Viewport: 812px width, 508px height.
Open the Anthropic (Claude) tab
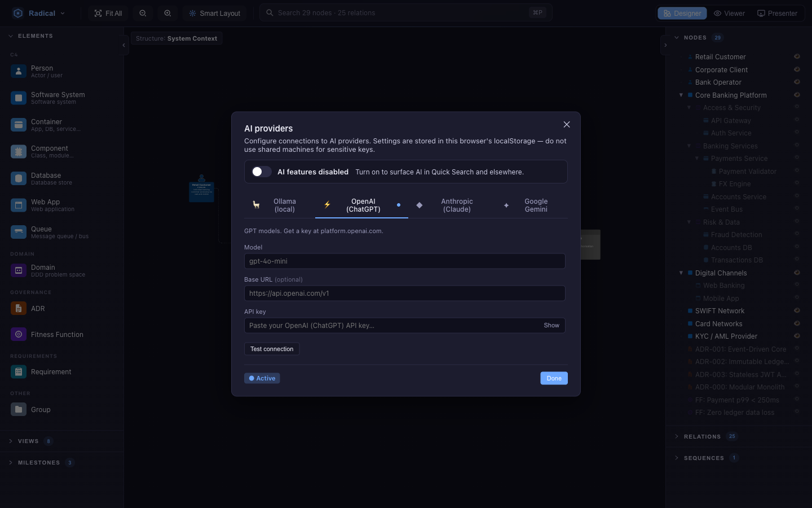(451, 205)
